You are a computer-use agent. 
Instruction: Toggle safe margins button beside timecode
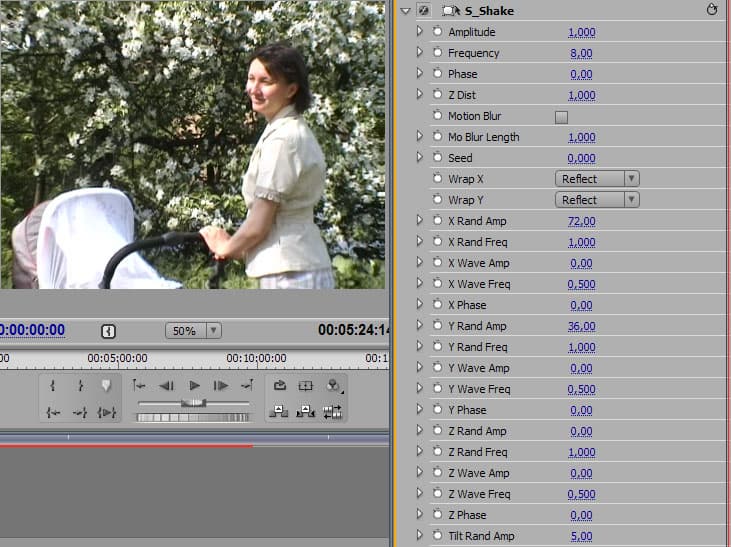pyautogui.click(x=108, y=331)
